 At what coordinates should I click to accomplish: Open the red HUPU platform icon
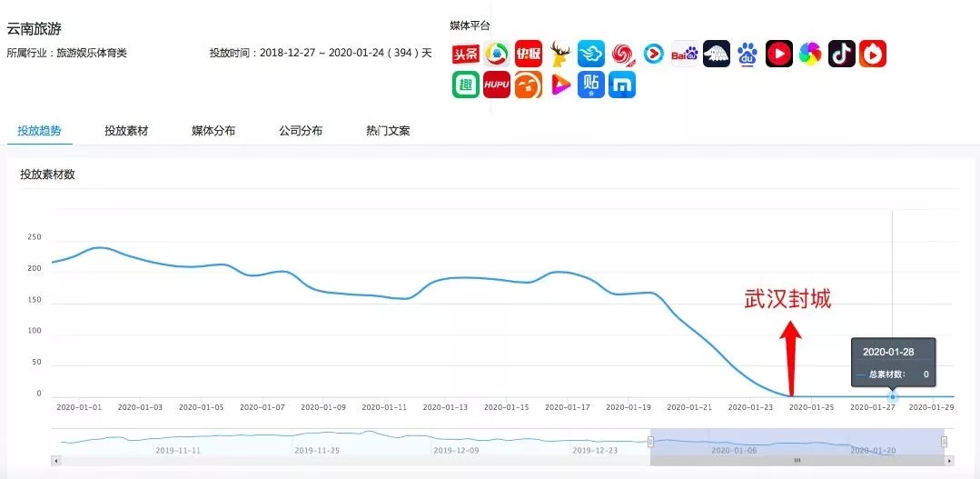[497, 85]
